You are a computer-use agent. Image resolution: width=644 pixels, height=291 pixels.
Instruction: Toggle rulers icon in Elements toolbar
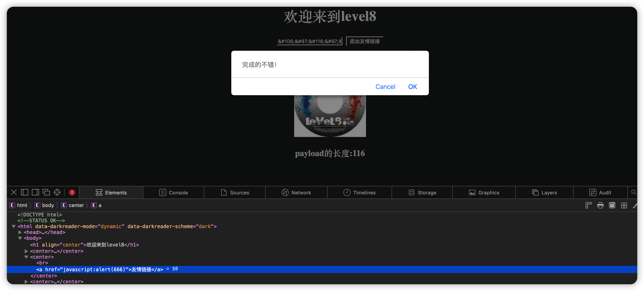589,205
